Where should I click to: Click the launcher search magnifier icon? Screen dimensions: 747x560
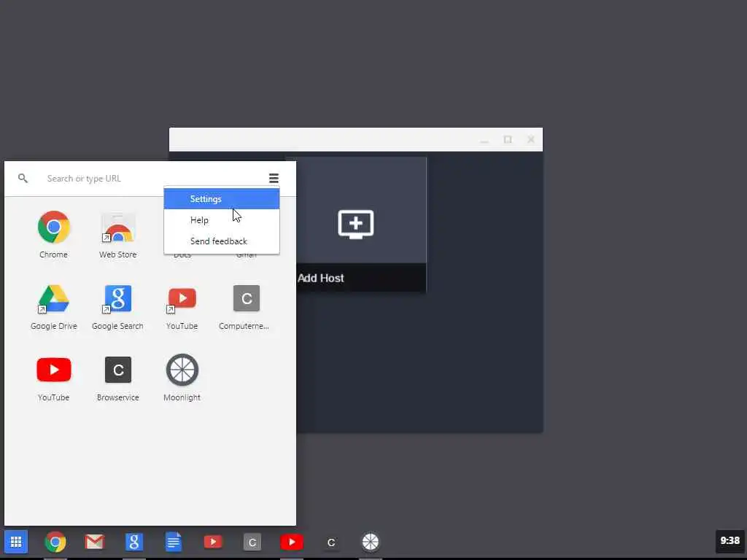click(x=23, y=178)
